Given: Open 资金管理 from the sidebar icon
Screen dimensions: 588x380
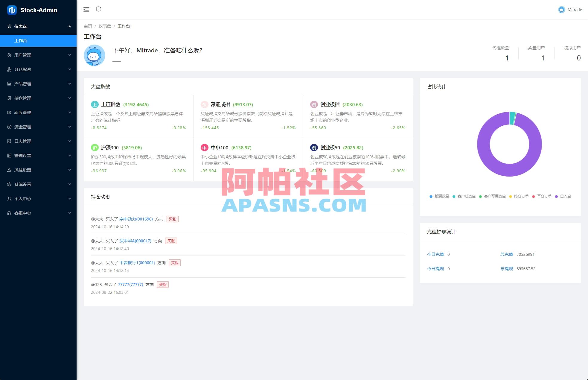Looking at the screenshot, I should [x=9, y=127].
